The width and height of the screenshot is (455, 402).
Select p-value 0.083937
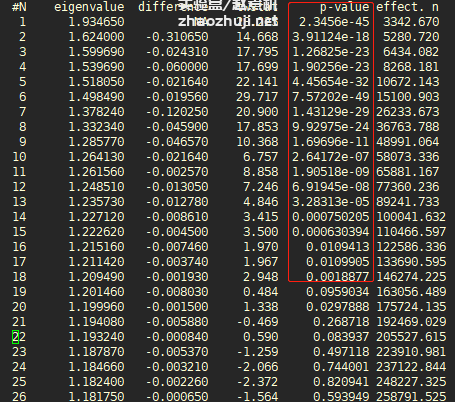click(x=341, y=337)
